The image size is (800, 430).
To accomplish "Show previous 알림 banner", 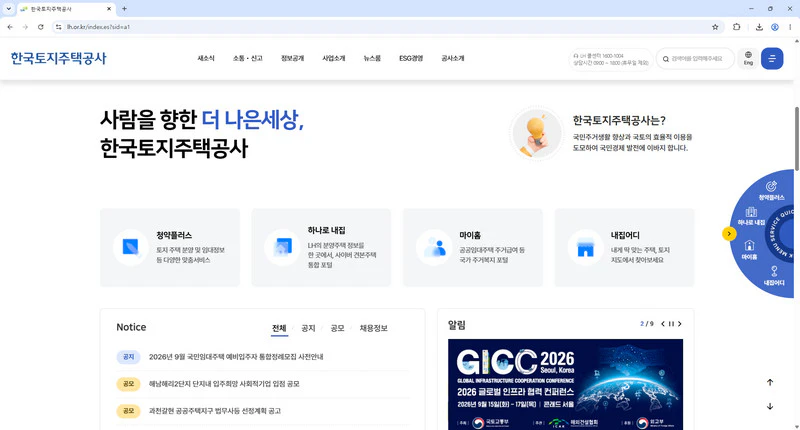I will 663,324.
